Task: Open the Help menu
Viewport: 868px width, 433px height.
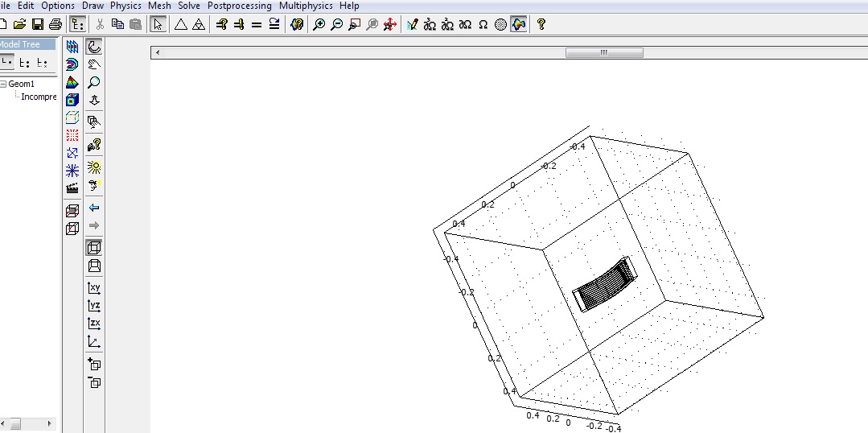Action: click(349, 6)
